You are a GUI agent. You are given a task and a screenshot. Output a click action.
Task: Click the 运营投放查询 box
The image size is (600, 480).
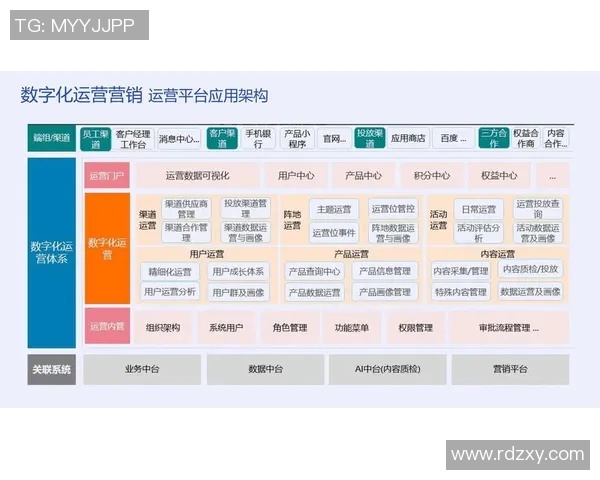coord(538,209)
